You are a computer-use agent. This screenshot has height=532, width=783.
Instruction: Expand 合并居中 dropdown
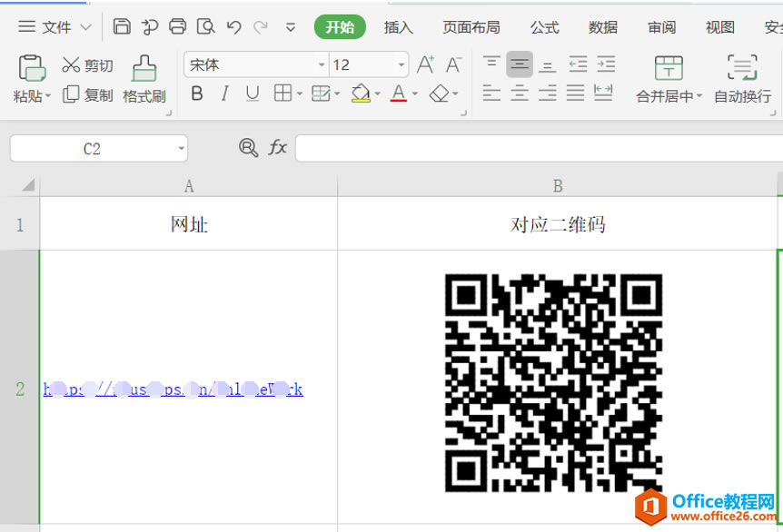(x=699, y=95)
